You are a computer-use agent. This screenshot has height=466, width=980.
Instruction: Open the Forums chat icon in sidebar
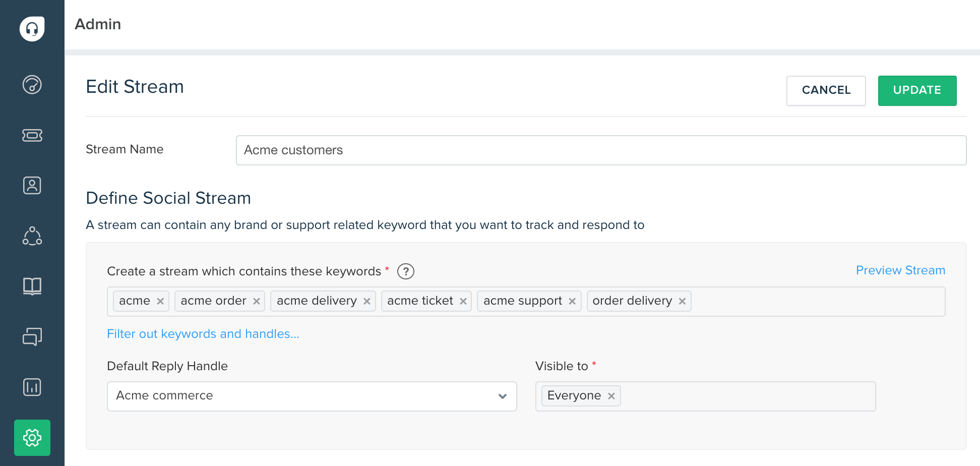coord(32,337)
